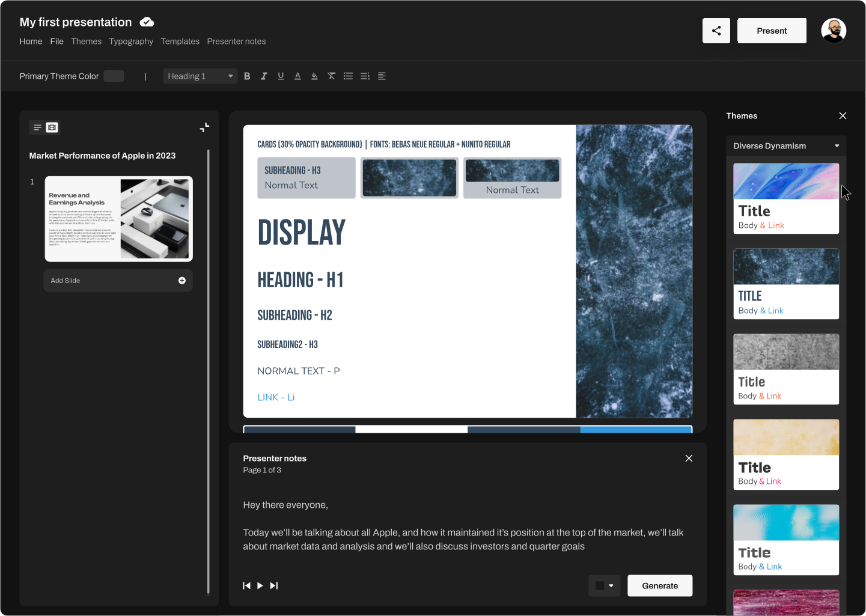Click the SUBHEADING2 - H3 preview text
This screenshot has height=616, width=866.
(x=287, y=344)
